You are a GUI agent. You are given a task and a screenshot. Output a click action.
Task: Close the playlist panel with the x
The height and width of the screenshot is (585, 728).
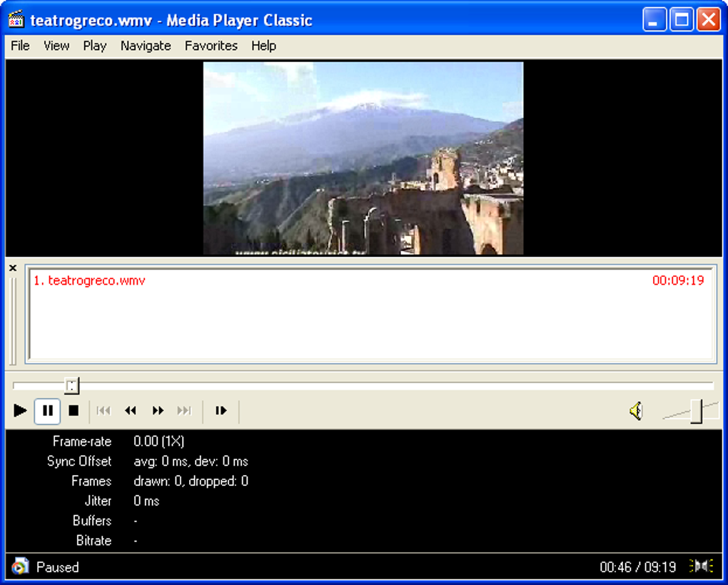coord(13,268)
